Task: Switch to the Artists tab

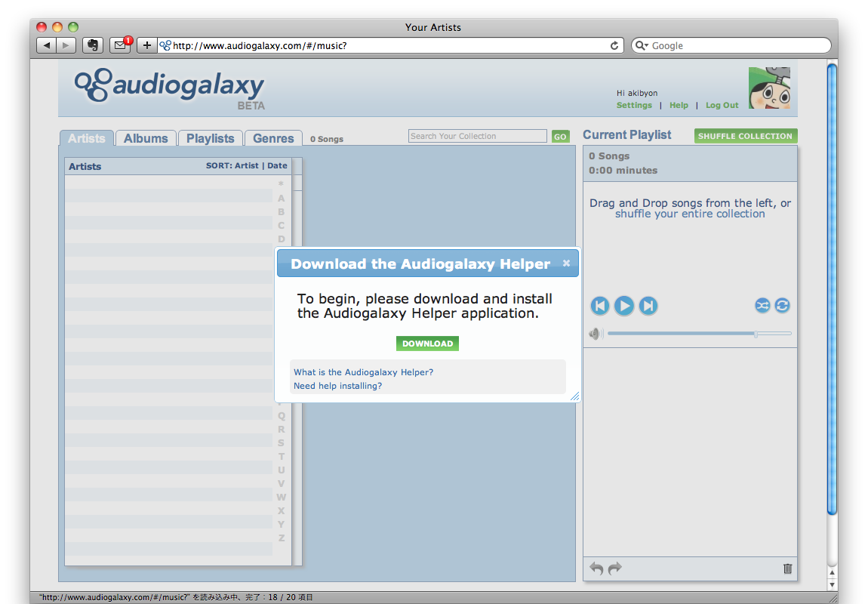Action: coord(86,138)
